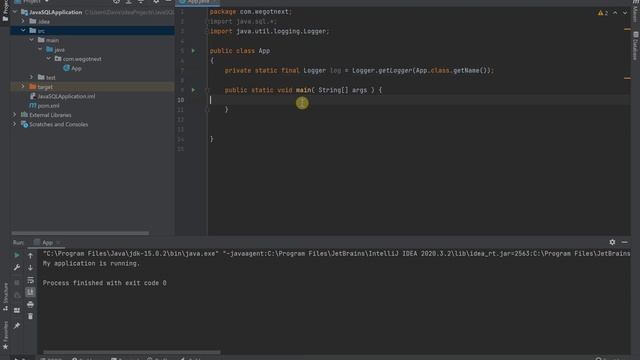Pin the Run tab with pin icon
This screenshot has width=640, height=360.
pyautogui.click(x=17, y=326)
